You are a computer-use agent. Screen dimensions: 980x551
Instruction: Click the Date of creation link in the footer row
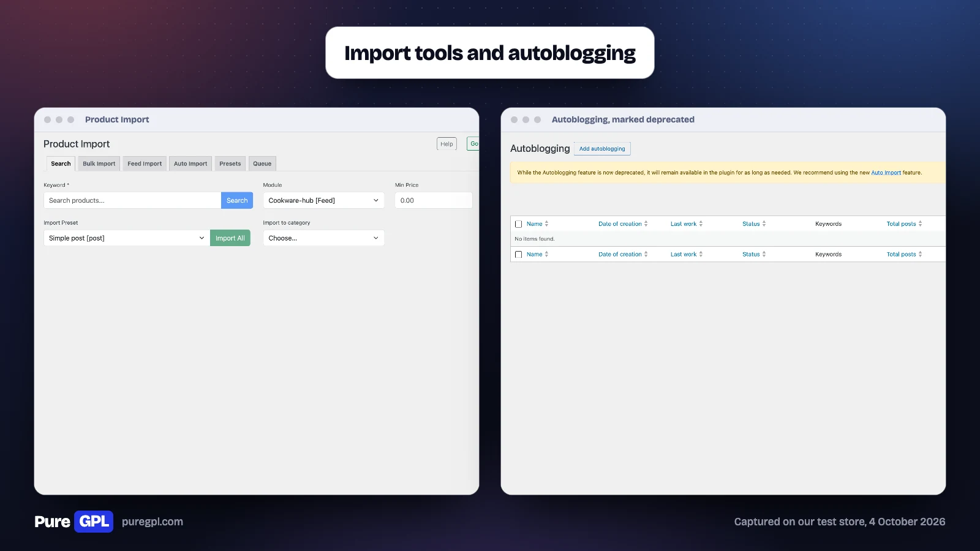point(620,255)
